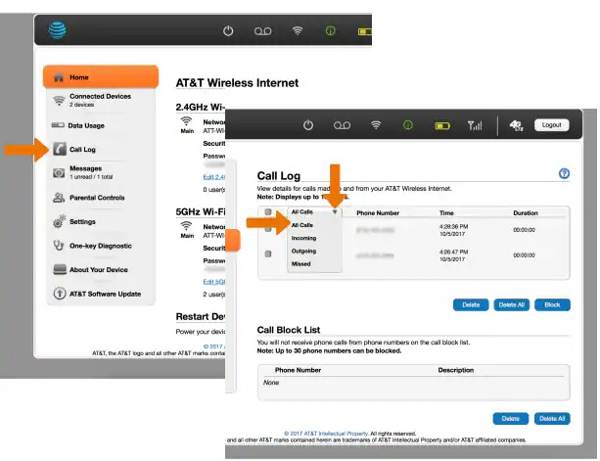Choose All Calls in the filter list
This screenshot has height=461, width=600.
(302, 225)
